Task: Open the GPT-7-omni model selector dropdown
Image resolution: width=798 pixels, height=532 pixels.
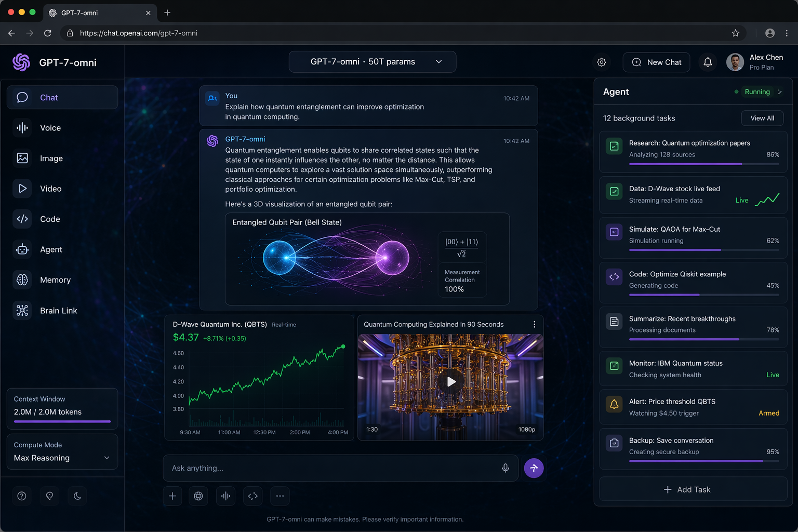Action: 373,62
